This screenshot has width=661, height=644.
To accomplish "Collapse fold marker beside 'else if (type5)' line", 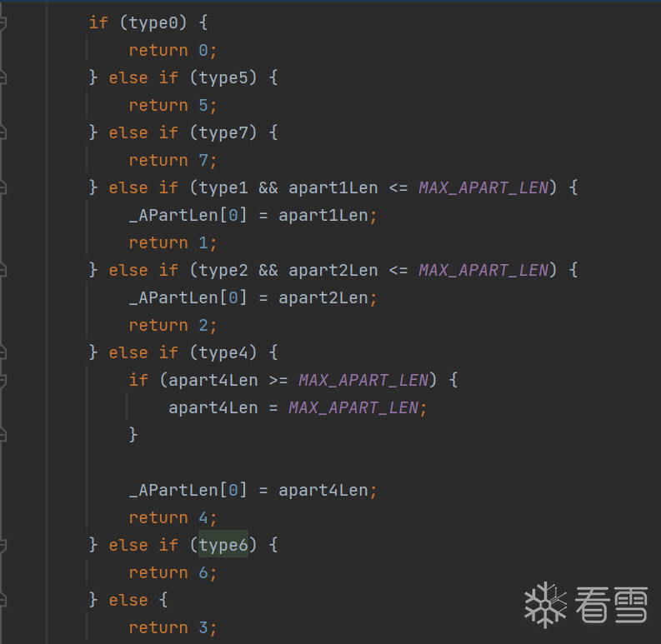I will pos(3,78).
